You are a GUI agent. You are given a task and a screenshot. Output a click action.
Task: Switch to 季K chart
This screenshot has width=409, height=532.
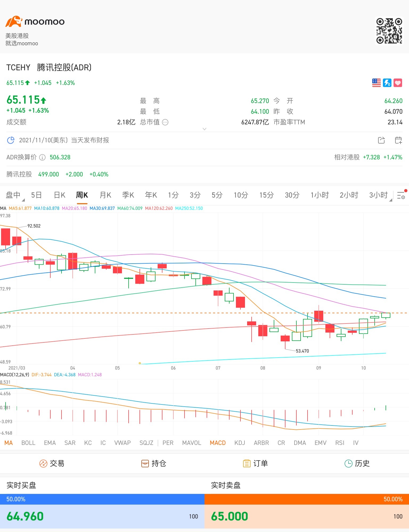[x=128, y=195]
